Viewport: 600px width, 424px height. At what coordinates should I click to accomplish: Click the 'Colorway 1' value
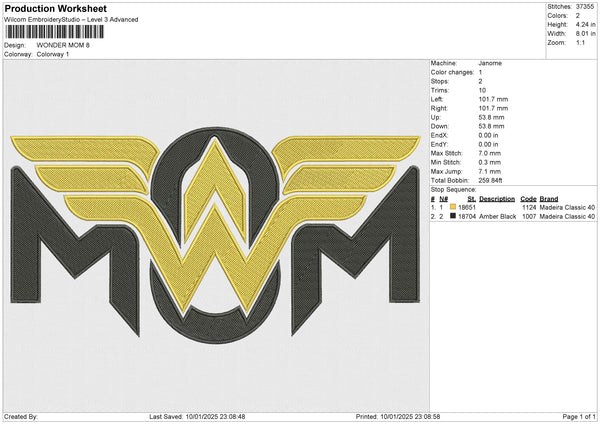53,54
